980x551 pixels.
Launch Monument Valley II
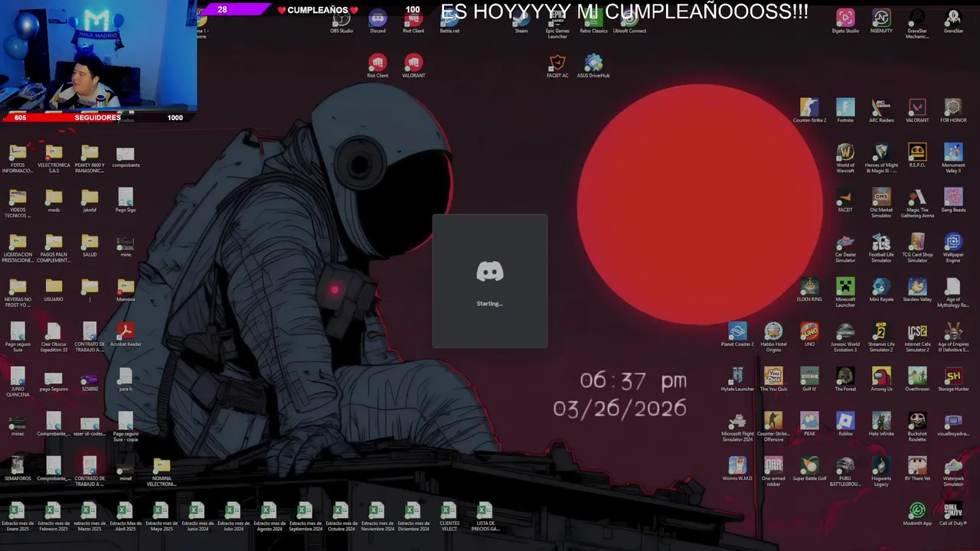click(953, 157)
